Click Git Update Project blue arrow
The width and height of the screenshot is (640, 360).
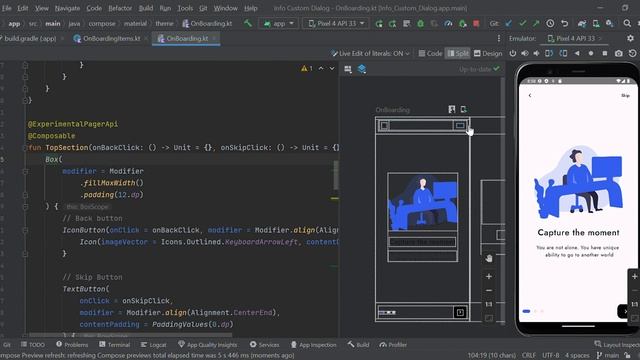click(x=509, y=24)
